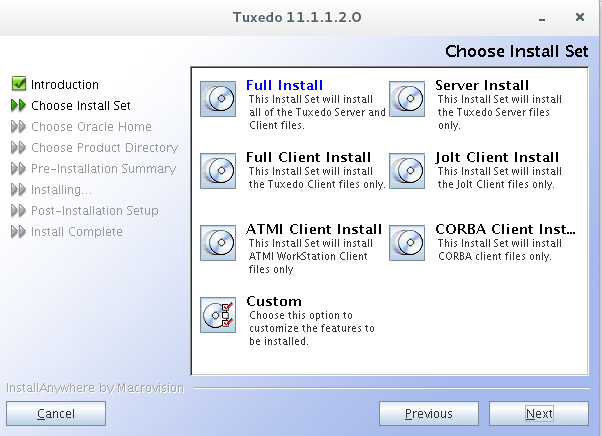The height and width of the screenshot is (436, 602).
Task: Click description 'CORBA client files only.'
Action: tap(494, 256)
